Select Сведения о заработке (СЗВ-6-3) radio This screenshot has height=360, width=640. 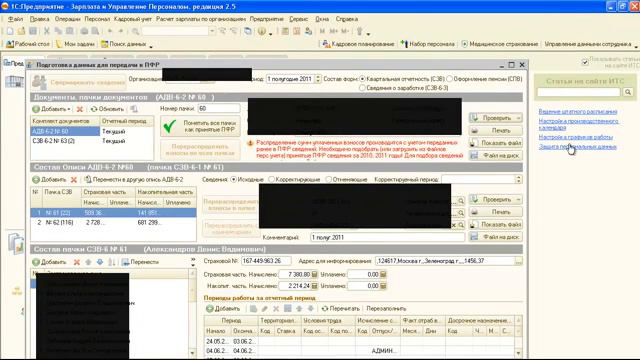click(362, 88)
